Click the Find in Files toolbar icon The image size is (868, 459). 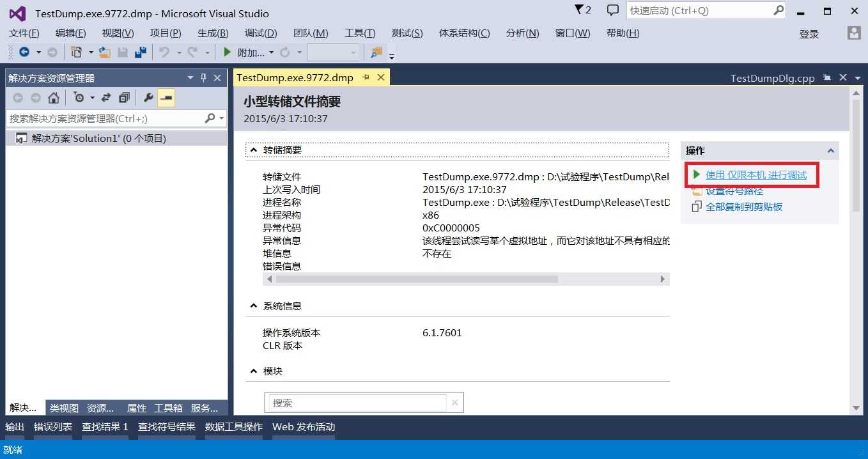click(x=376, y=52)
